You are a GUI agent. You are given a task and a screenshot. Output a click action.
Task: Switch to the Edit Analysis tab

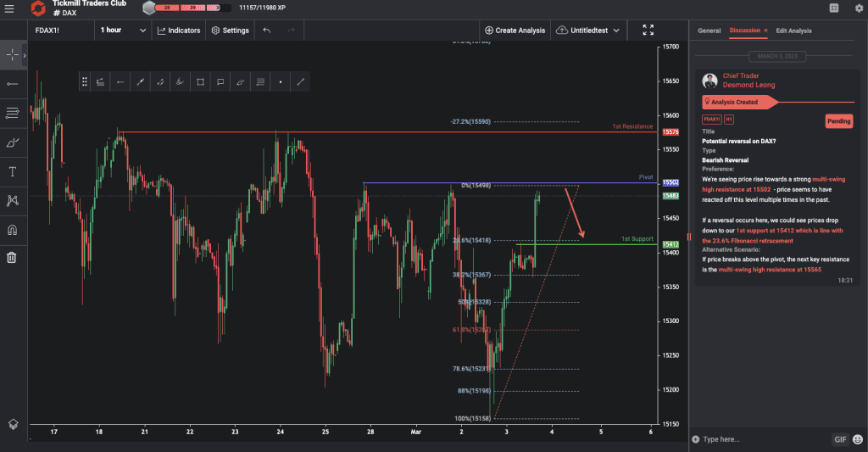pyautogui.click(x=793, y=31)
